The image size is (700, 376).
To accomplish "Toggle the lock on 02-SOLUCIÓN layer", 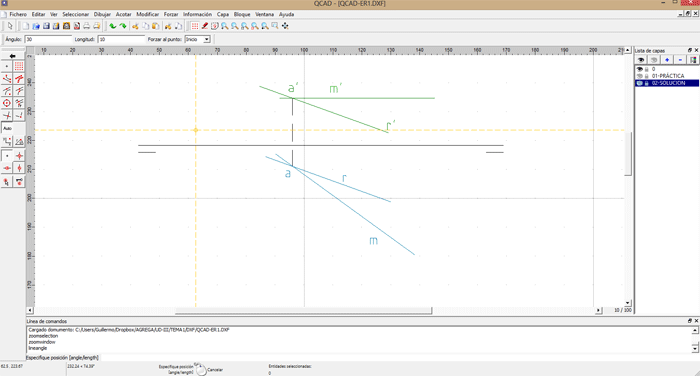I will coord(646,83).
